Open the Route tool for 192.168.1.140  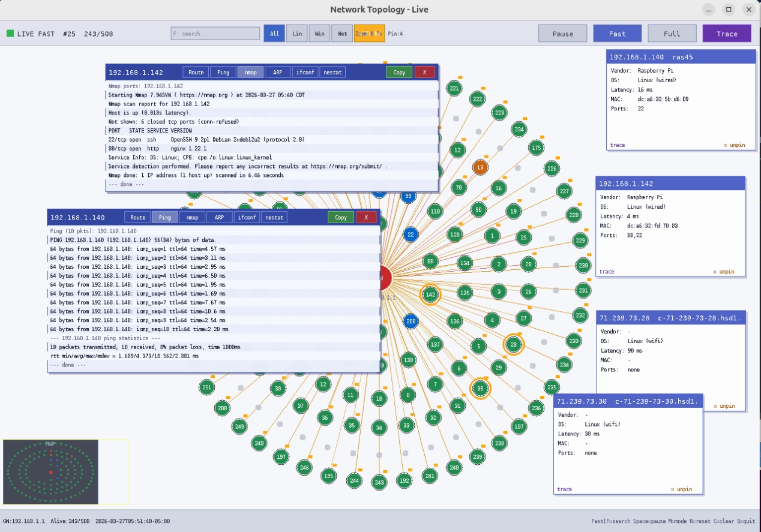coord(136,217)
